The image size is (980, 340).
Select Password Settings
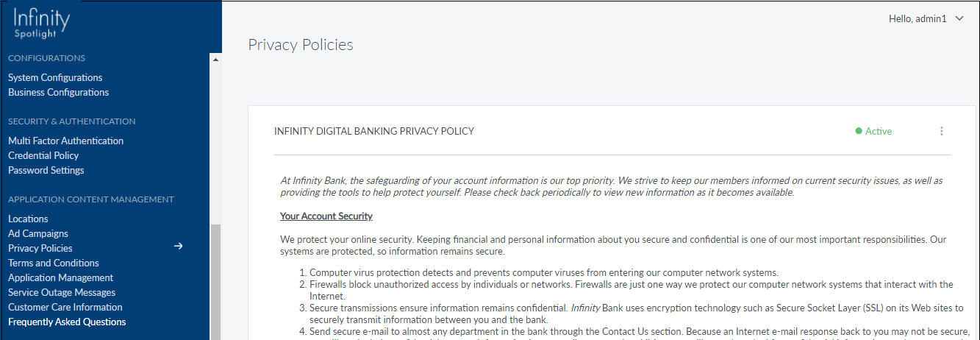pyautogui.click(x=46, y=170)
